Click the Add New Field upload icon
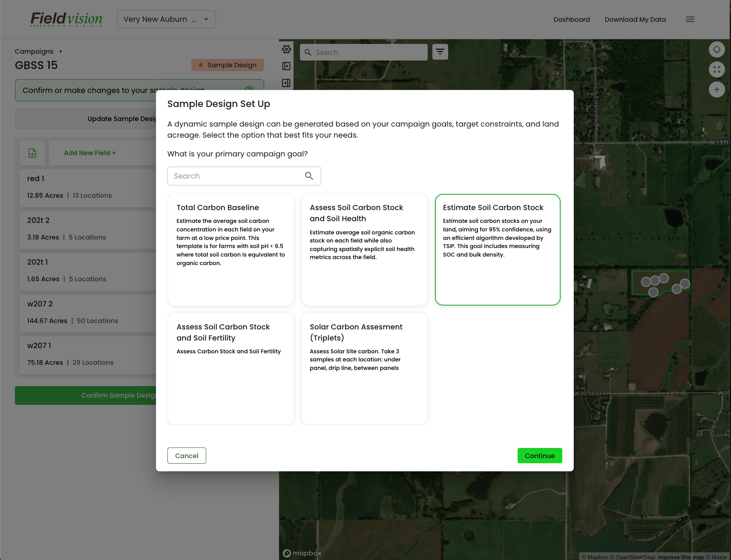Viewport: 731px width, 560px height. point(32,153)
